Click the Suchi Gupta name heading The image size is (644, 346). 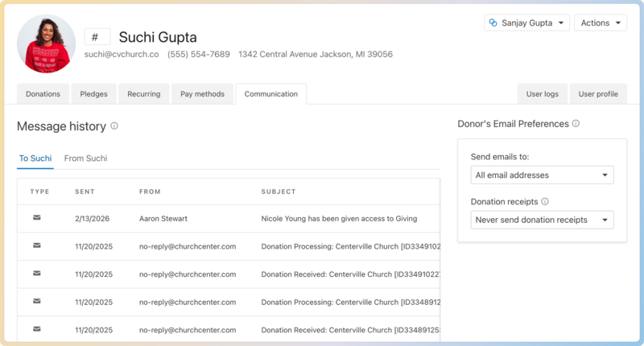pos(158,37)
